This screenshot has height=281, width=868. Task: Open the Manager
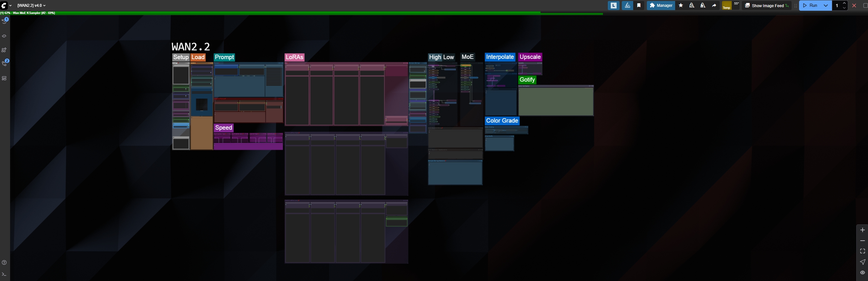pos(661,6)
